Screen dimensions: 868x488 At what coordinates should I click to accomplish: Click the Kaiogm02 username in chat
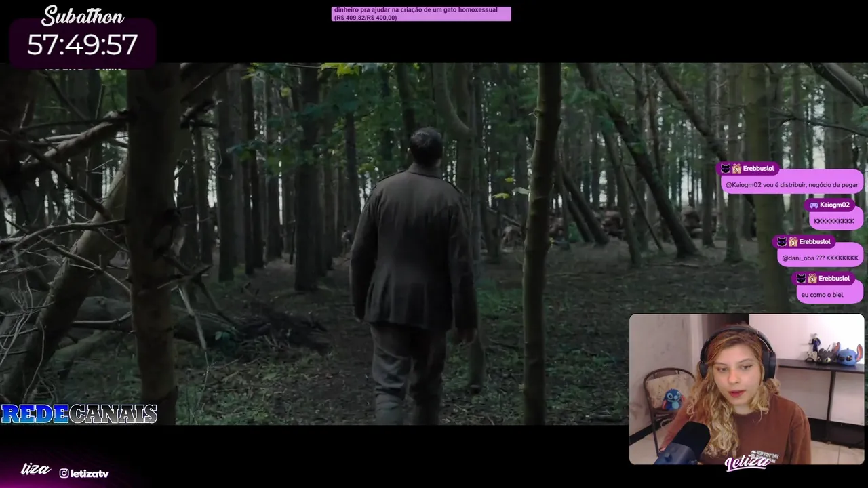pos(835,205)
